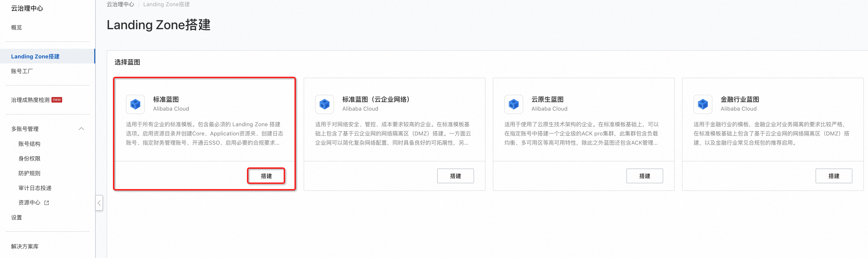Click external link icon beside 资源中心

click(47, 203)
